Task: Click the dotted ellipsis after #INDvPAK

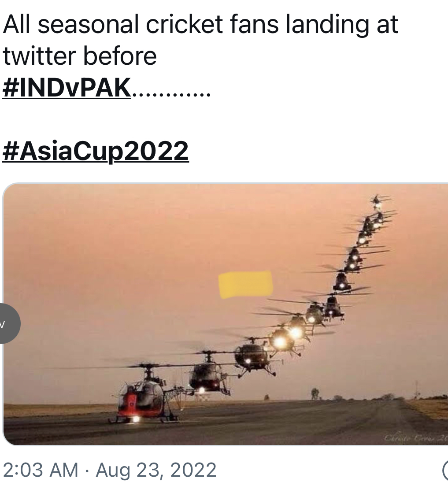Action: pyautogui.click(x=171, y=94)
